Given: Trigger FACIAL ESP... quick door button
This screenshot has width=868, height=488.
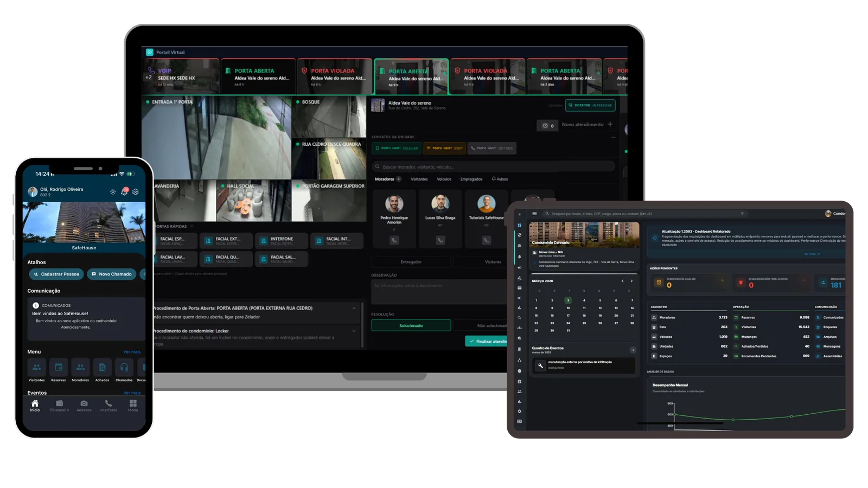Looking at the screenshot, I should click(x=175, y=241).
